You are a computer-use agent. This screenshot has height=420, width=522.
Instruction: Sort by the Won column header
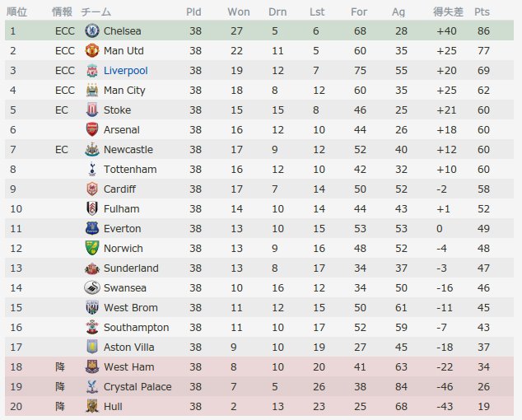(239, 12)
